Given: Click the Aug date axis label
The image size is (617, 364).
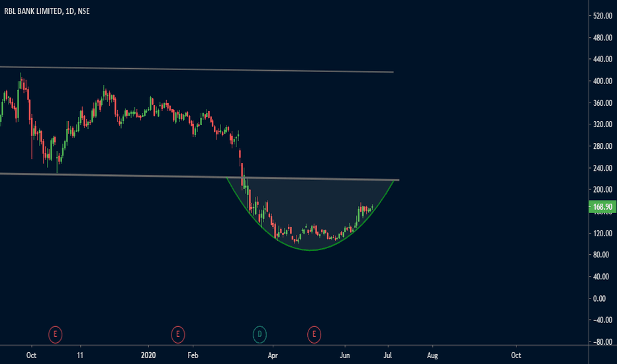Looking at the screenshot, I should 432,355.
